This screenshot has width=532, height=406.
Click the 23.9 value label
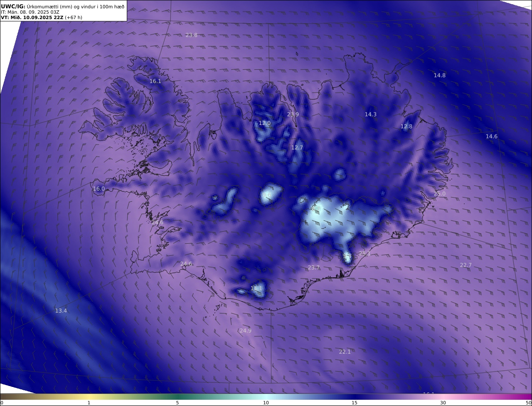click(x=293, y=115)
